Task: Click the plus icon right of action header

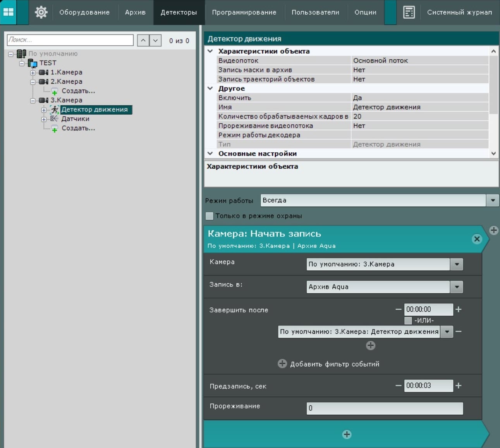Action: tap(494, 230)
